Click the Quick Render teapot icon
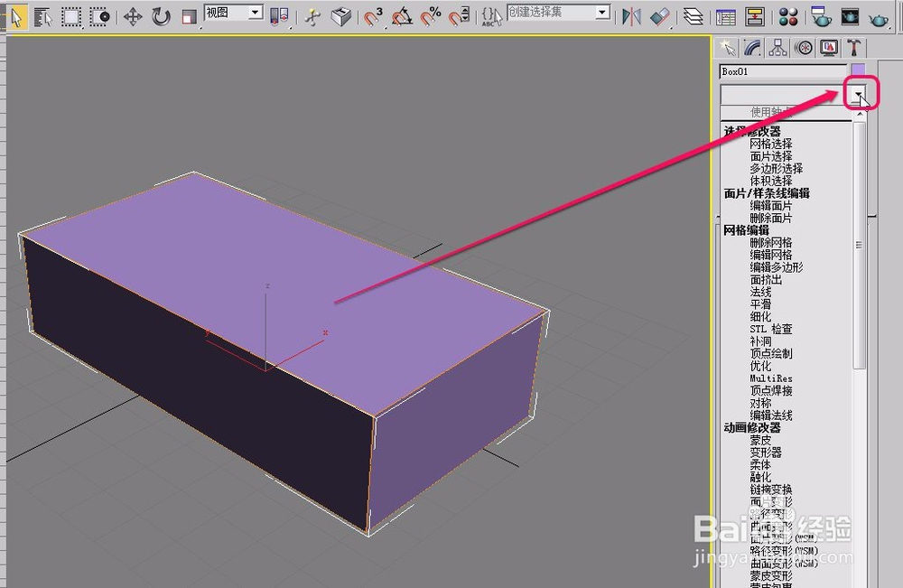903x588 pixels. (879, 18)
